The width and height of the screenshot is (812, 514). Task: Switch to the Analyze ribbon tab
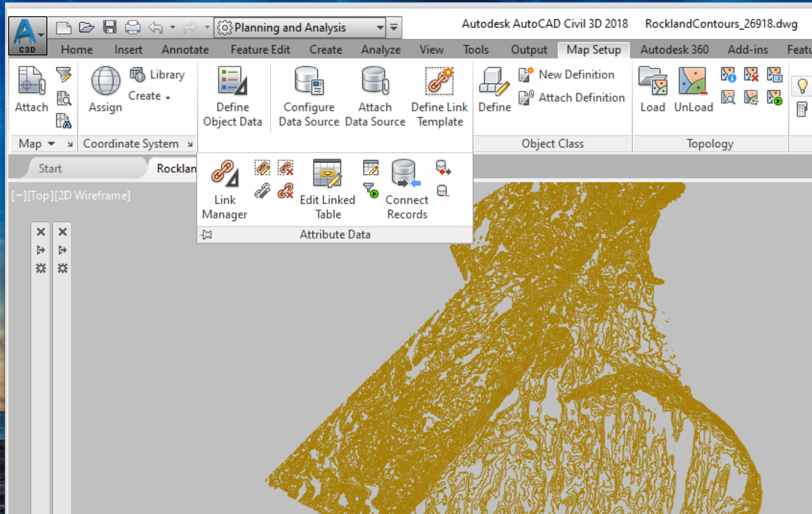381,50
